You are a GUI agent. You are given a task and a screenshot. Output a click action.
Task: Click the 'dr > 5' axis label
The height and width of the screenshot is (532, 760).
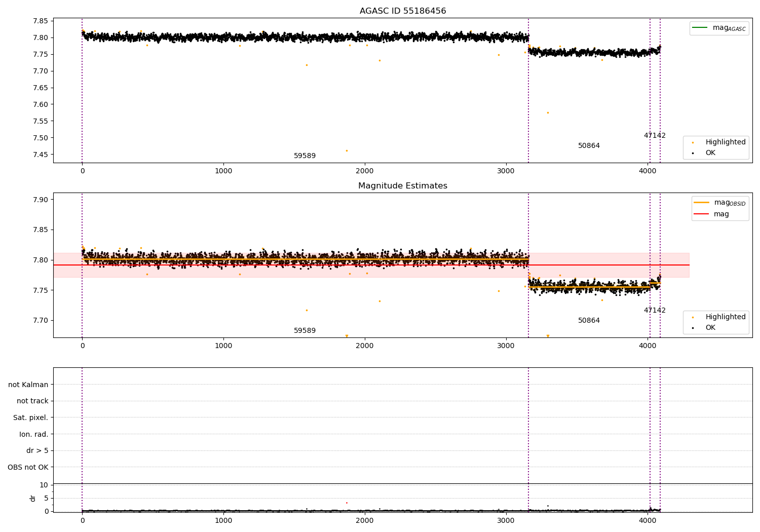coord(37,451)
